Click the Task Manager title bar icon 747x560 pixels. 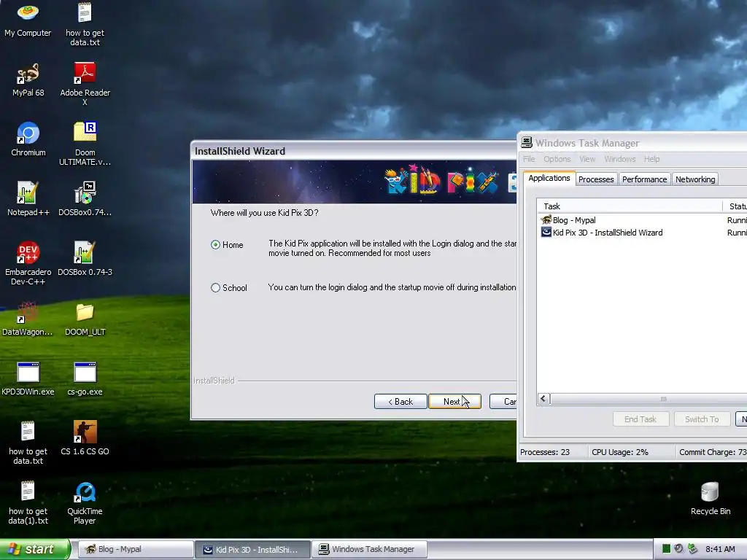click(x=527, y=142)
